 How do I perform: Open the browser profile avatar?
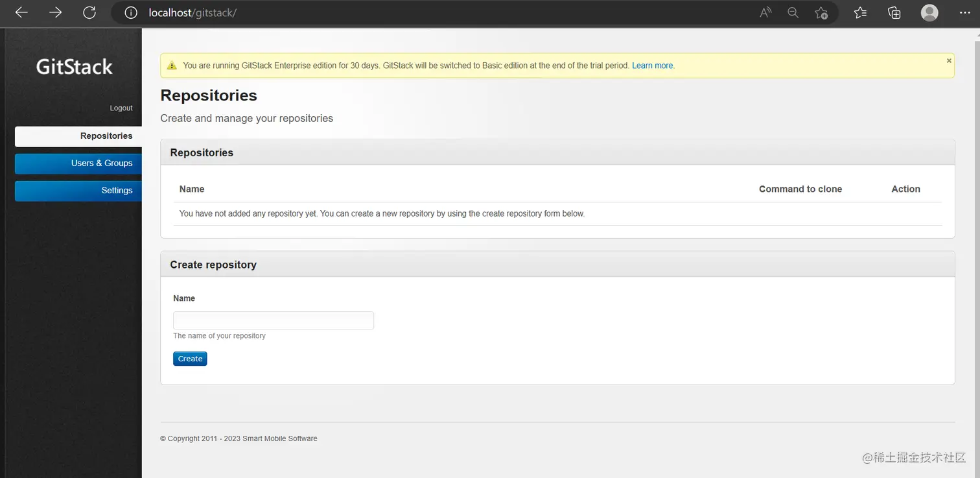coord(929,12)
